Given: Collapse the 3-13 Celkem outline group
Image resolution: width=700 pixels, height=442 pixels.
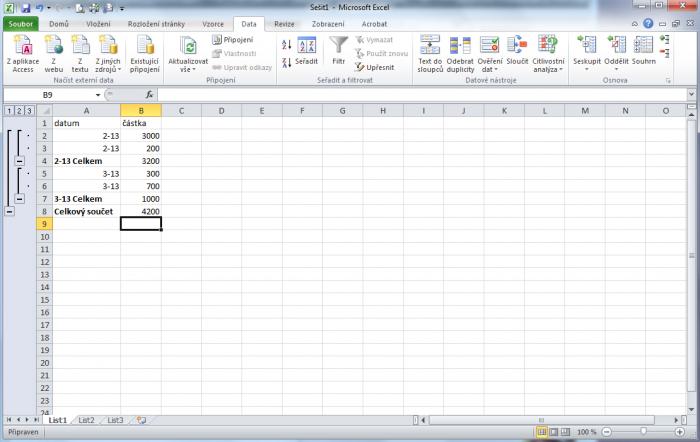Looking at the screenshot, I should coord(20,198).
